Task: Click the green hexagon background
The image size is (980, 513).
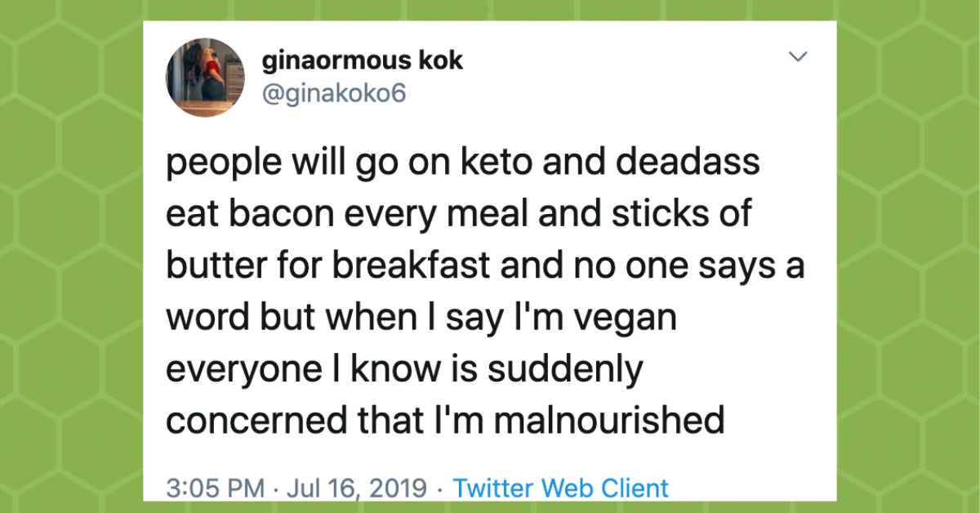Action: coord(73,256)
